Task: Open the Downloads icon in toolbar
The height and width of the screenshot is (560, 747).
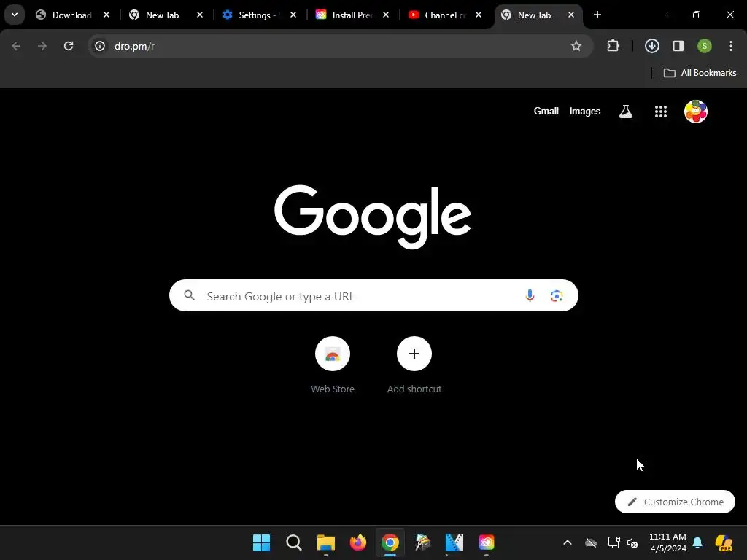Action: point(651,46)
